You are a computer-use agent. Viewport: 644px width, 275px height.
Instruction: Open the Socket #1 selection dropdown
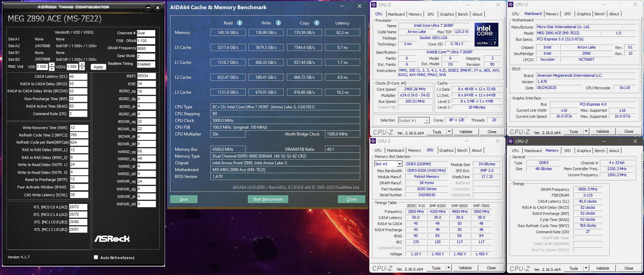coord(426,121)
